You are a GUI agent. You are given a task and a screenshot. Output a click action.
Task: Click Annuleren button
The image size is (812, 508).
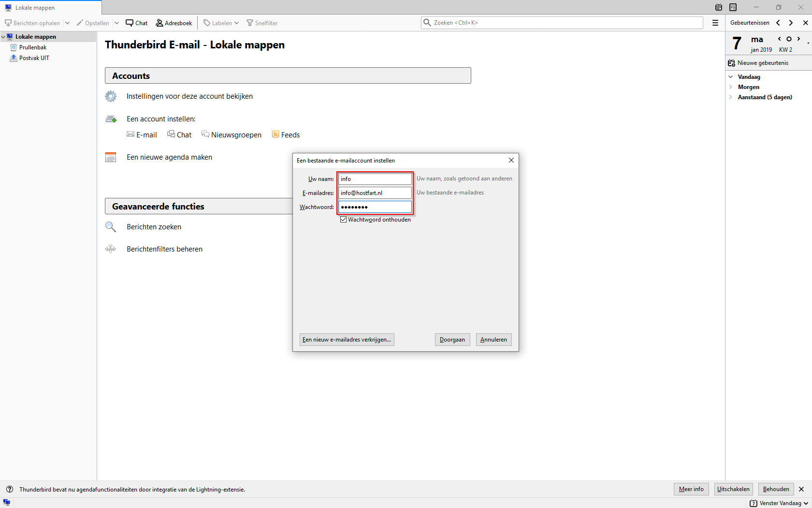[493, 340]
